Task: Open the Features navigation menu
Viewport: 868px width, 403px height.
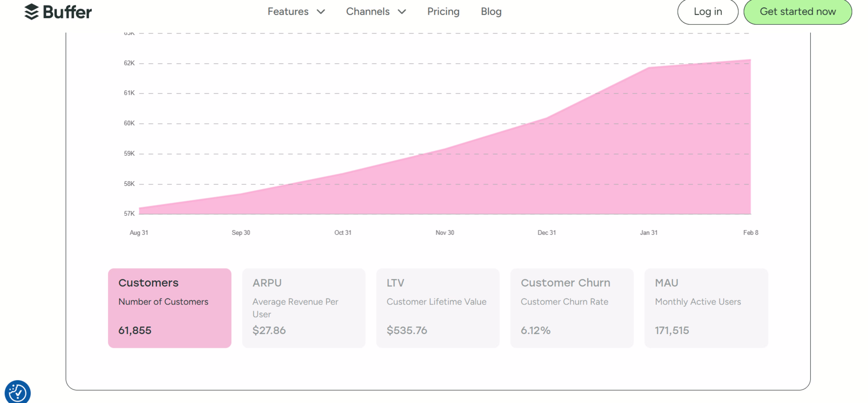Action: click(296, 12)
